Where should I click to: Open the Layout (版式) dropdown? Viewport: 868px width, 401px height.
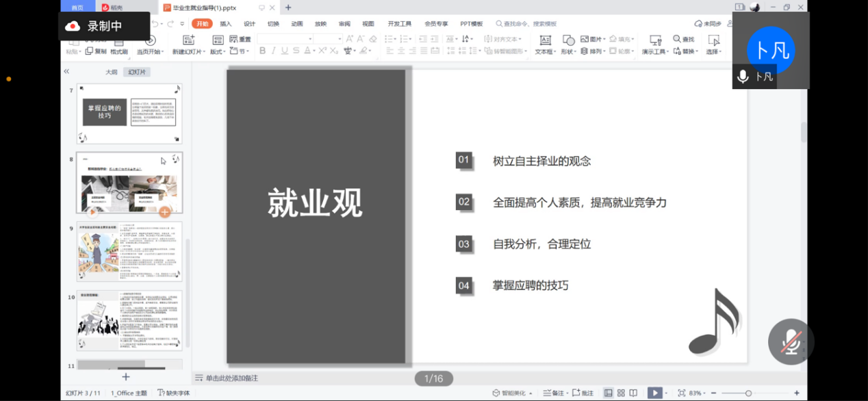click(218, 51)
